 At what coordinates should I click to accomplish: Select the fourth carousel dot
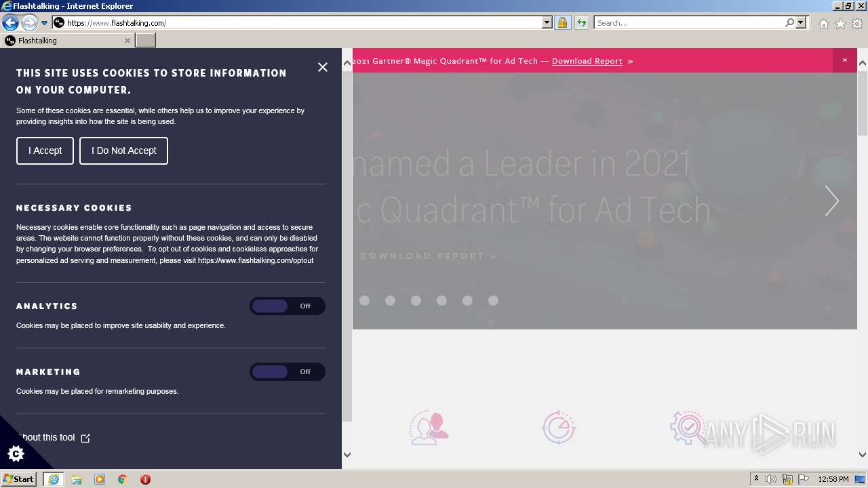pos(441,300)
